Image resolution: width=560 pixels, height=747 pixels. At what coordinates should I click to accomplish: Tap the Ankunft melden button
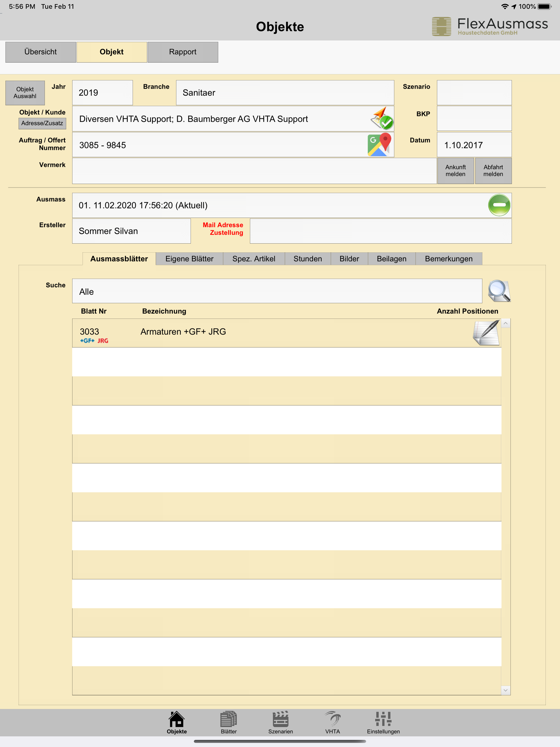click(x=456, y=171)
